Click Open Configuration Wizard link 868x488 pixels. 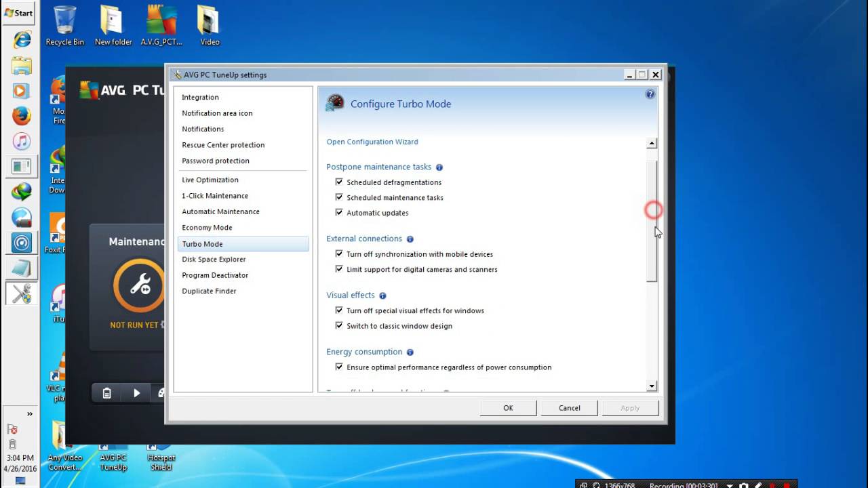click(372, 142)
